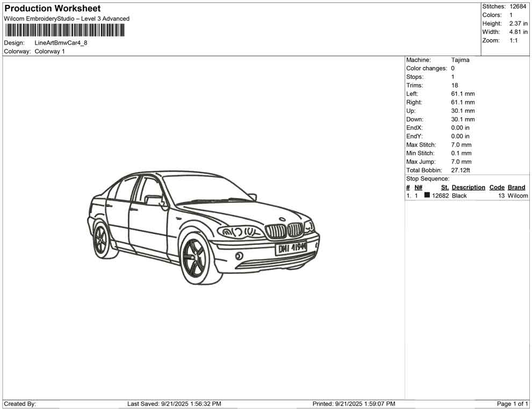Click the Height value 2.37 in
This screenshot has width=532, height=409.
pyautogui.click(x=519, y=24)
